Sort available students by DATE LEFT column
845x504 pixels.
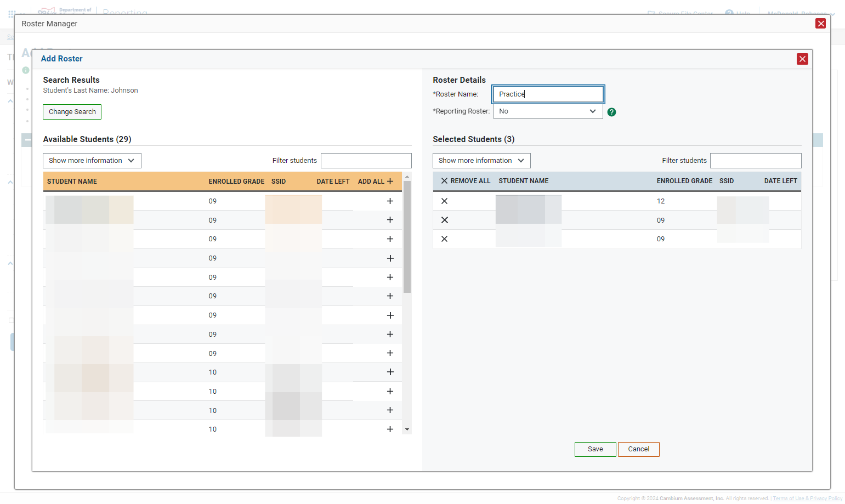click(x=333, y=182)
